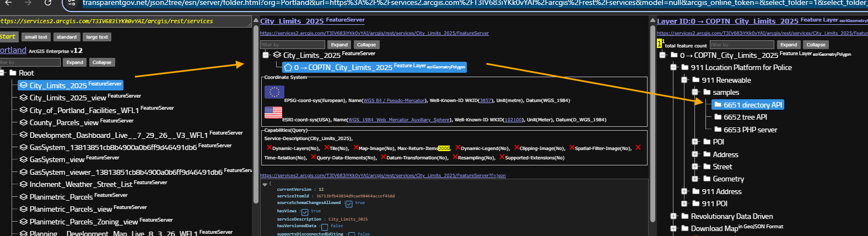Collapse the 0 → COPTN_City_Limits_2025 root node

(662, 55)
